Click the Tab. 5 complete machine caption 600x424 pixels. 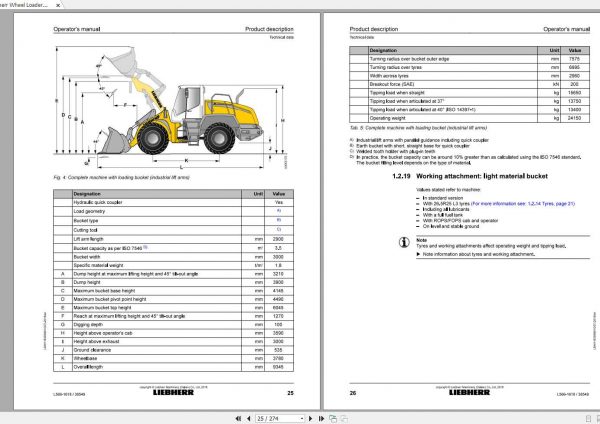point(418,128)
